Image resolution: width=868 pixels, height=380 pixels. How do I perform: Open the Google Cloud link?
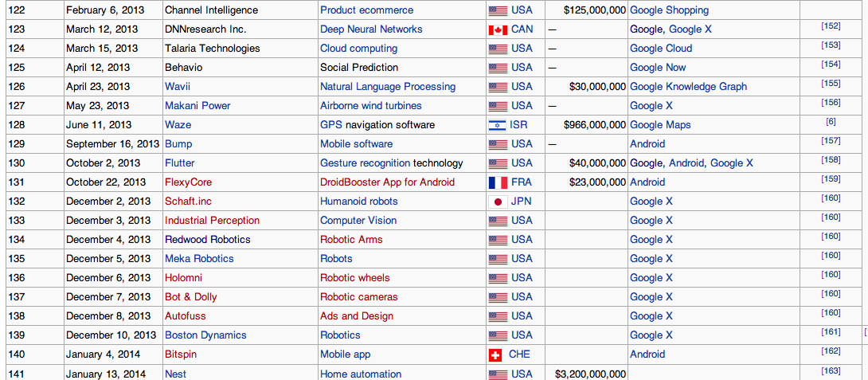click(x=661, y=48)
